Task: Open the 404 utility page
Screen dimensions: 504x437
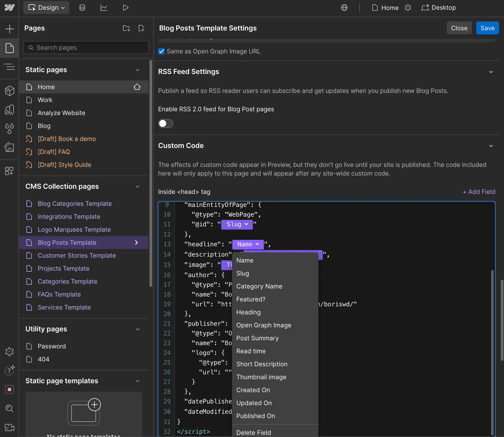Action: [84, 359]
